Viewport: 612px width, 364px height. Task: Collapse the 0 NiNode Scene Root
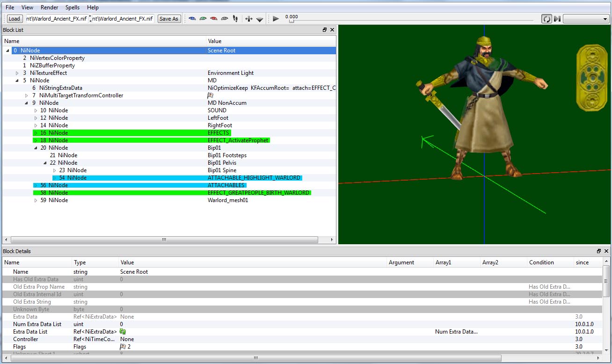(x=8, y=51)
